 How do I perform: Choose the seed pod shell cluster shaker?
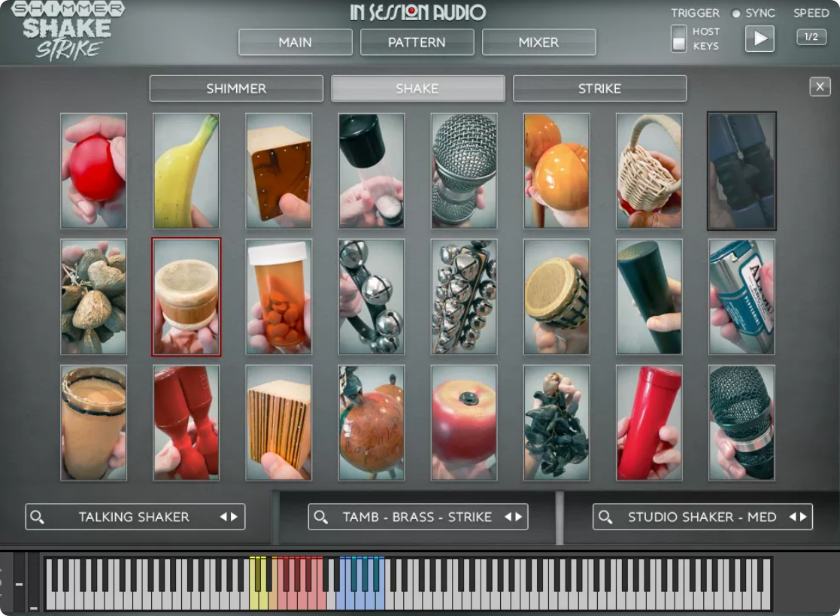(x=94, y=297)
